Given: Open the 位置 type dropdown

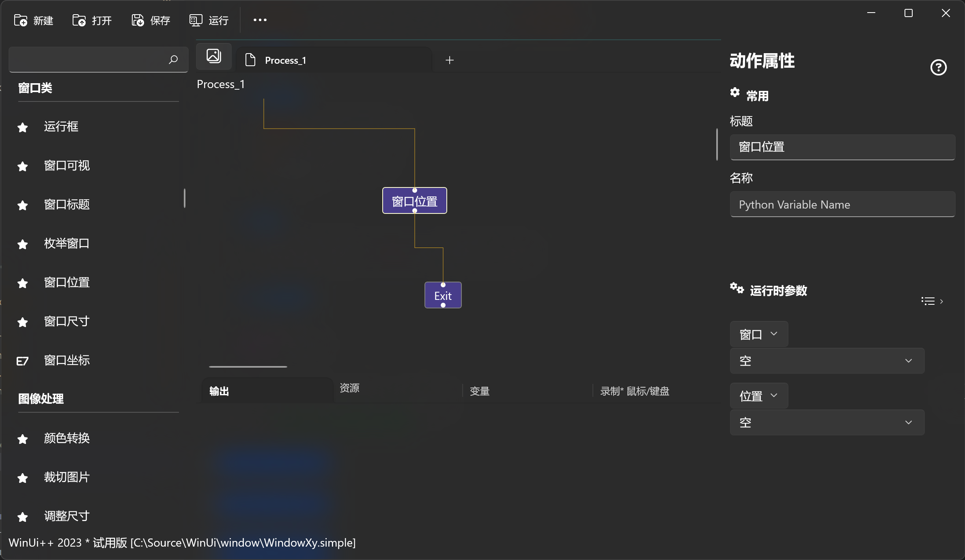Looking at the screenshot, I should pos(758,396).
